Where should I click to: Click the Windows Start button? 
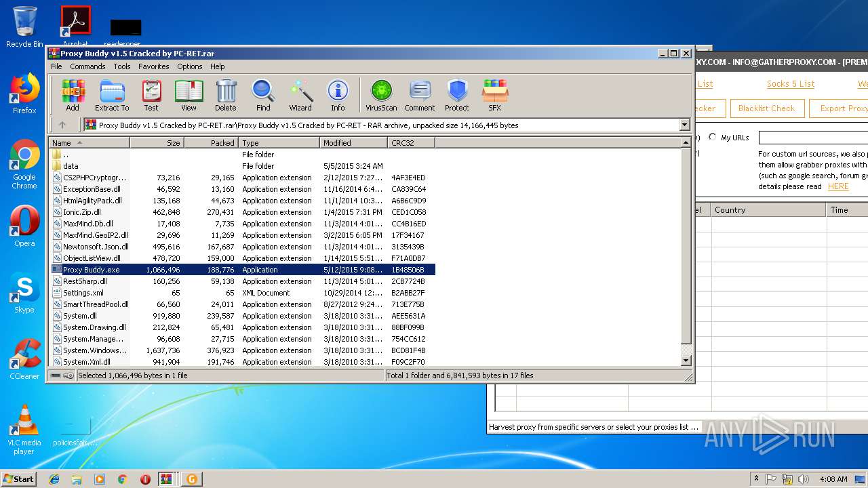click(x=18, y=479)
